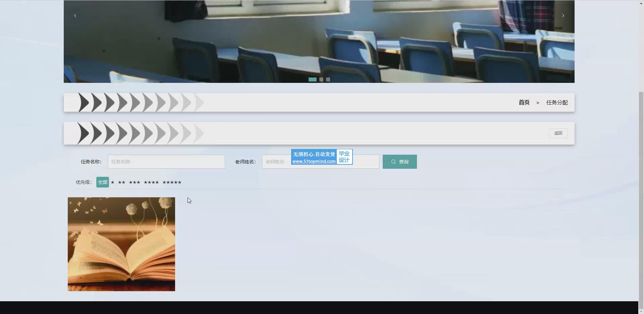
Task: Filter by three-star priority
Action: [135, 182]
